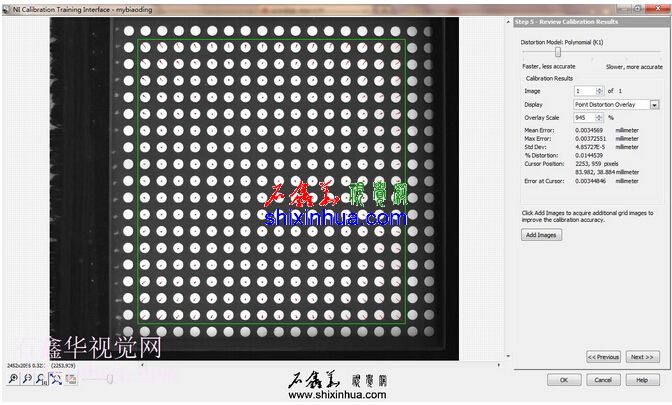The width and height of the screenshot is (672, 405).
Task: Click the Image number stepper arrows
Action: (598, 91)
